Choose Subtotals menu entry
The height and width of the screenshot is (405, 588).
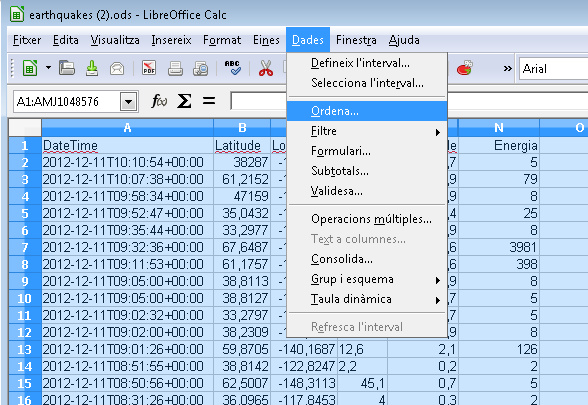coord(367,171)
